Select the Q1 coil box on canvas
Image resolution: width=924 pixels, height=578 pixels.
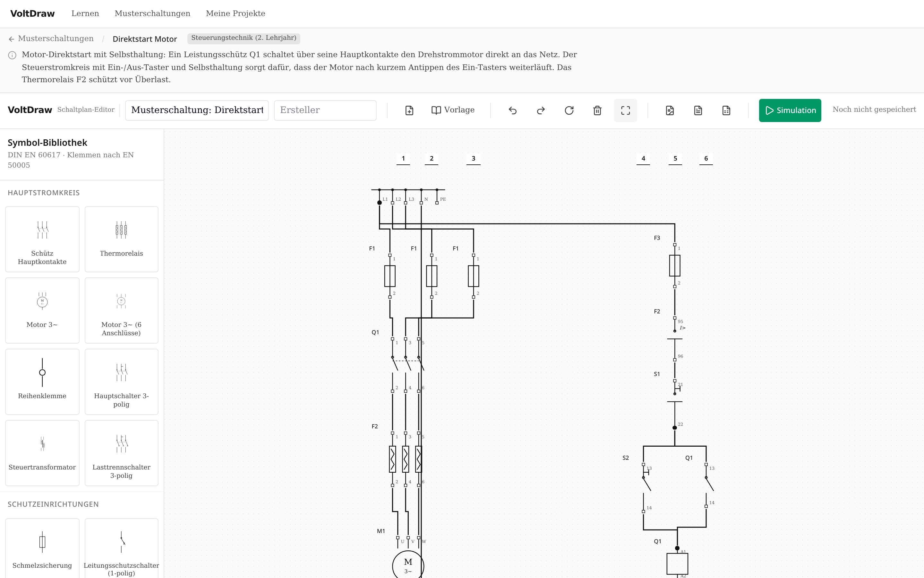[x=677, y=564]
